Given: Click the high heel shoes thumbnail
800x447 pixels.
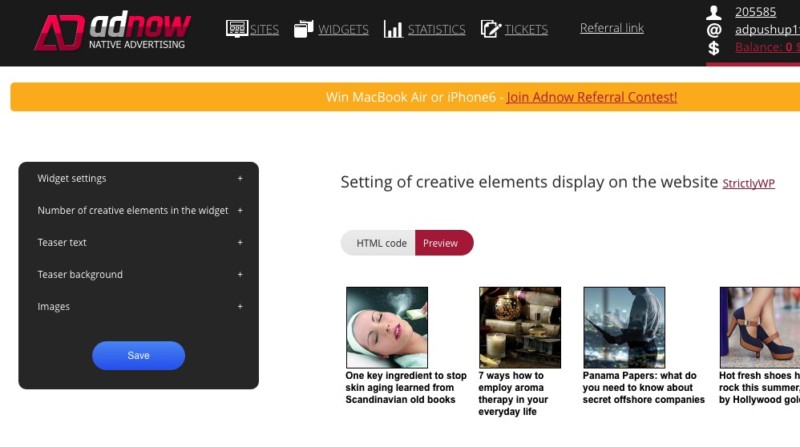Looking at the screenshot, I should tap(760, 328).
